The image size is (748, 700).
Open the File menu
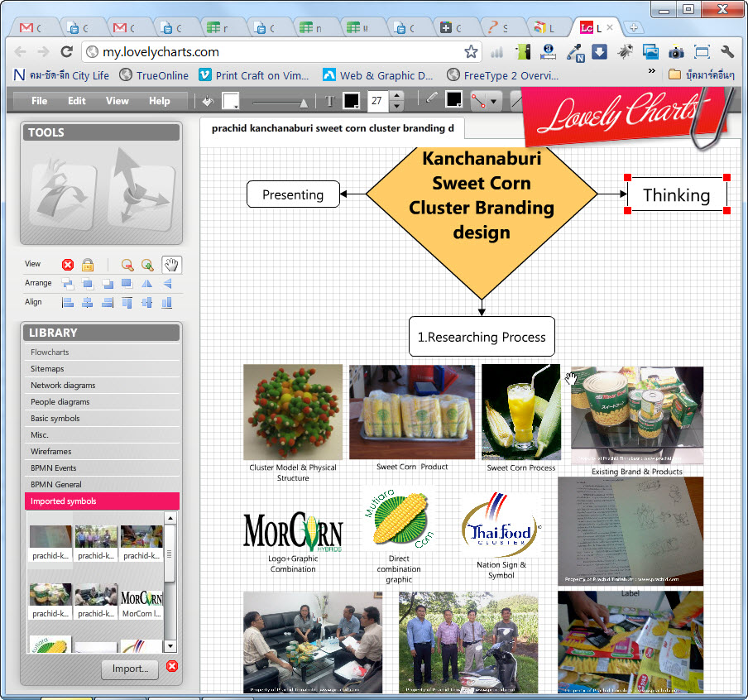pyautogui.click(x=39, y=101)
